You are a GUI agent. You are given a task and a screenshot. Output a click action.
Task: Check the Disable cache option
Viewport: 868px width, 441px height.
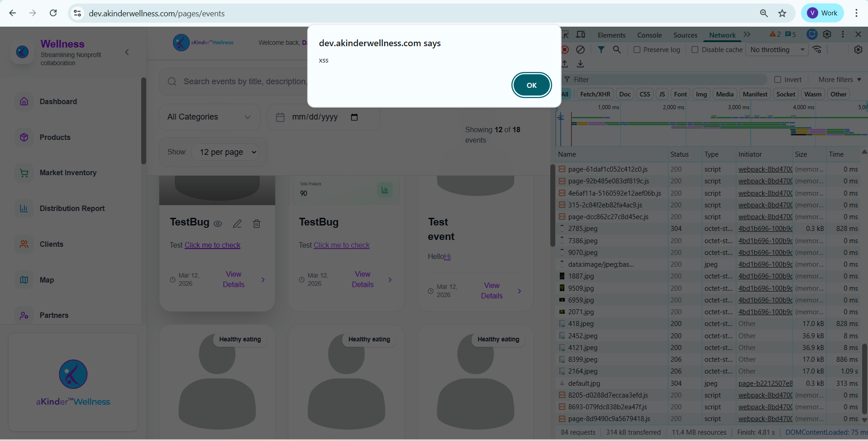695,50
